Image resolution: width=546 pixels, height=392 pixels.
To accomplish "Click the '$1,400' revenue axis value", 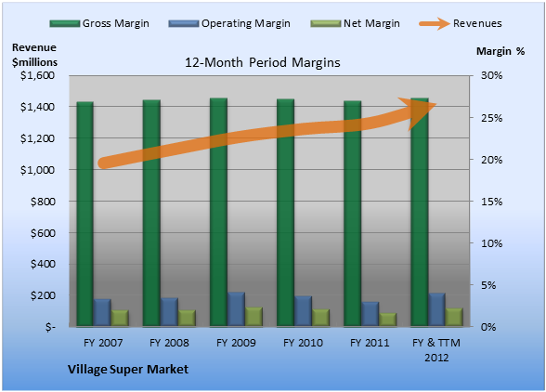I will coord(37,107).
